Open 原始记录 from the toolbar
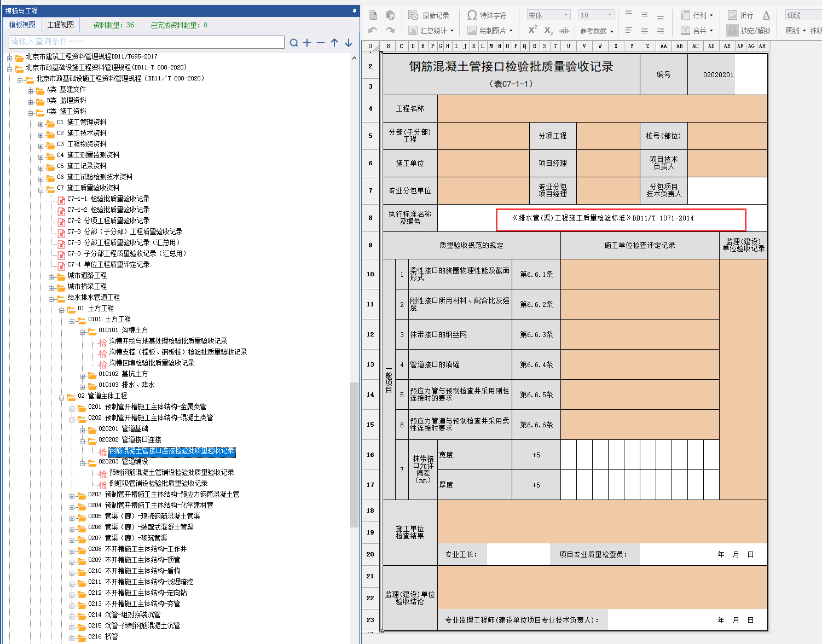This screenshot has width=822, height=644. coord(429,15)
